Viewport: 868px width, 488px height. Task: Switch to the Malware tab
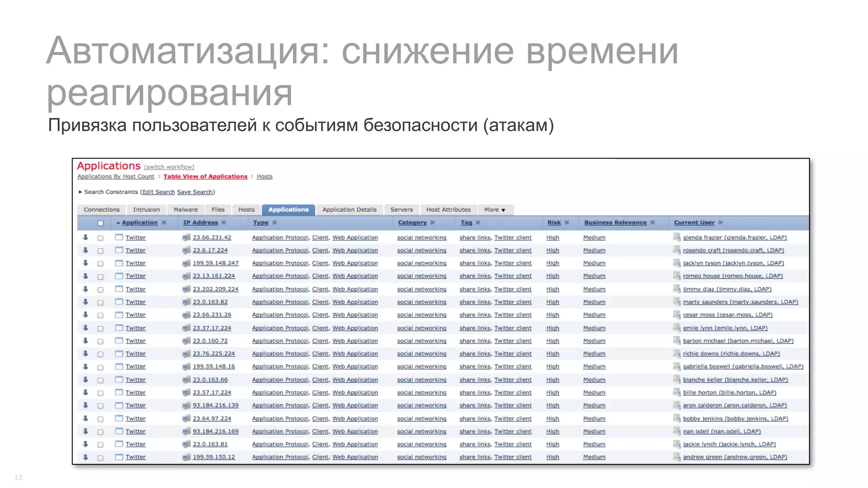coord(186,210)
